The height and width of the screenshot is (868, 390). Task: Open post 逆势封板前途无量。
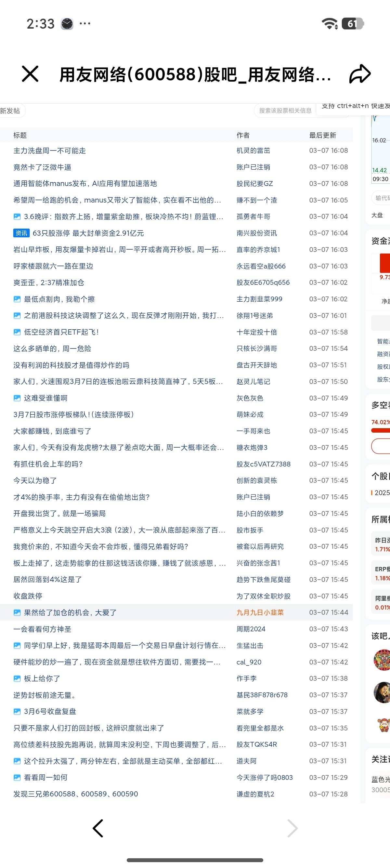(44, 695)
